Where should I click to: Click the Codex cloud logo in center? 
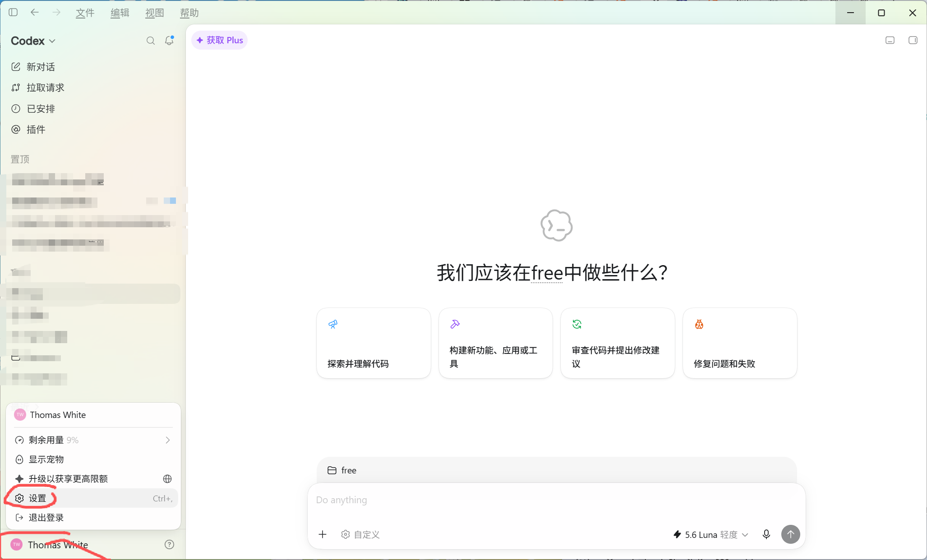click(557, 225)
